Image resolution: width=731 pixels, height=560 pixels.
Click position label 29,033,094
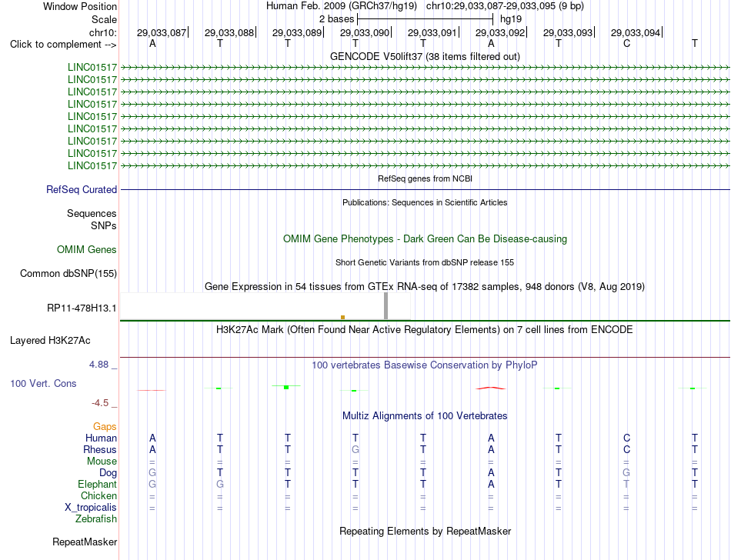point(636,32)
